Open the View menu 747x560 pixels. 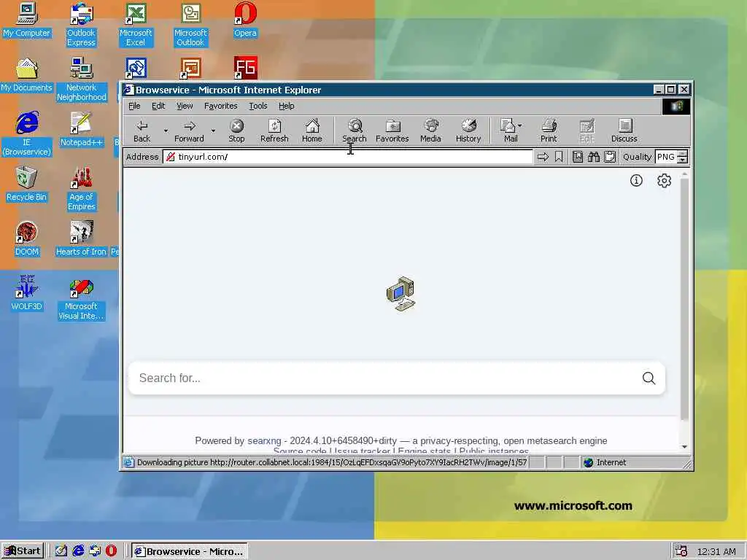(185, 106)
